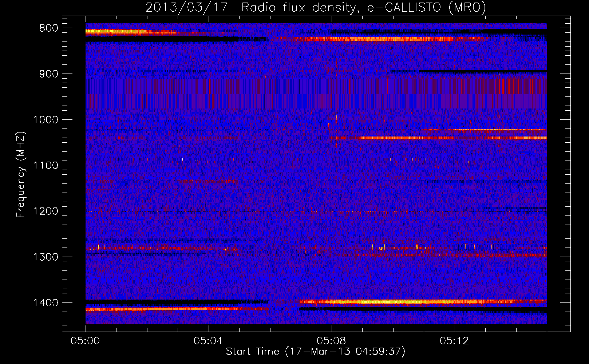Click the plot title text at the top
589x364 pixels.
pos(316,7)
